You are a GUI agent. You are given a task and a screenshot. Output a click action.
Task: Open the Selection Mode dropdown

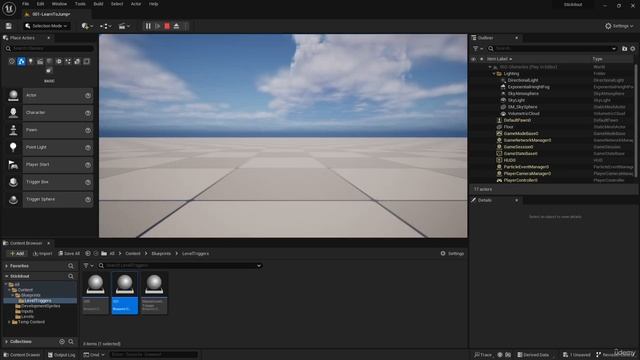pyautogui.click(x=46, y=26)
